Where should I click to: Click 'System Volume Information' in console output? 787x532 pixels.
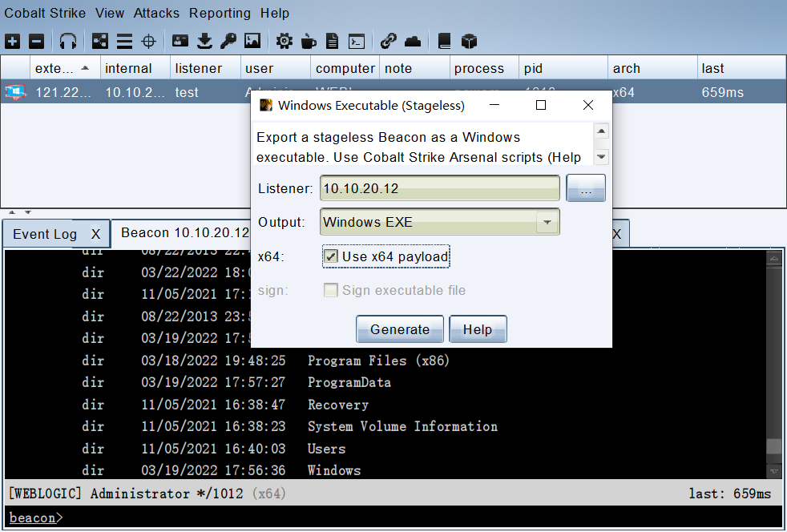pyautogui.click(x=402, y=426)
